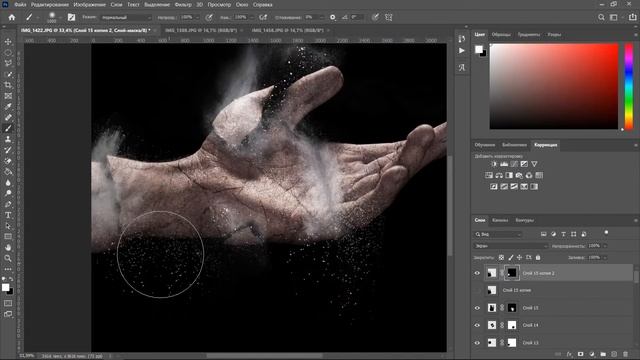Toggle visibility of Слой 13
The width and height of the screenshot is (640, 360).
click(477, 343)
